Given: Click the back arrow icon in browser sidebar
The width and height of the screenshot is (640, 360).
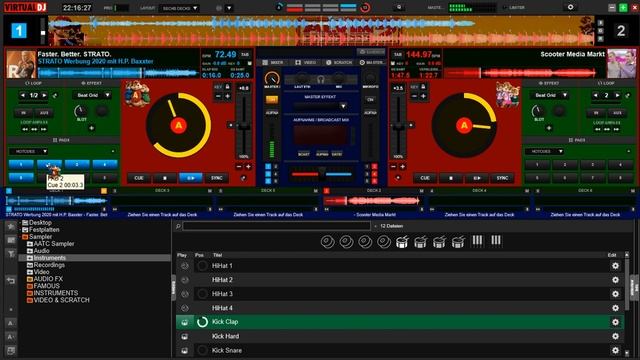Looking at the screenshot, I should tap(11, 280).
